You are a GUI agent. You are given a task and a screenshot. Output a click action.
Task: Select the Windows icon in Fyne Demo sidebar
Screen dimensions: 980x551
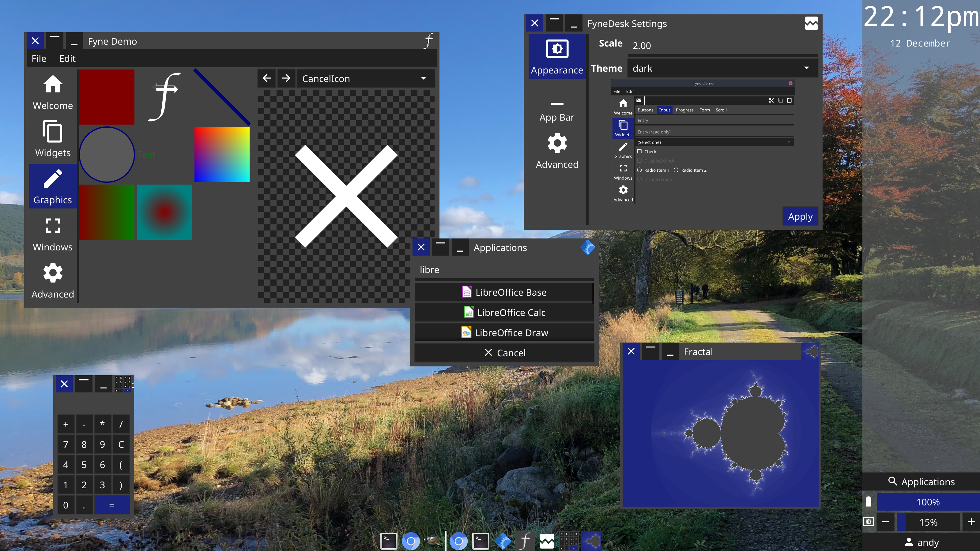pyautogui.click(x=52, y=234)
